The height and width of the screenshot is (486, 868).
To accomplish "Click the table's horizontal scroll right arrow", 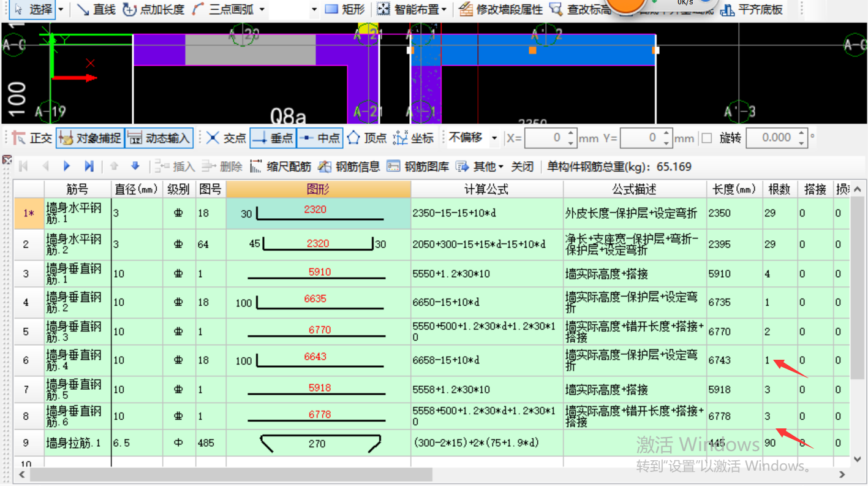I will pyautogui.click(x=843, y=474).
